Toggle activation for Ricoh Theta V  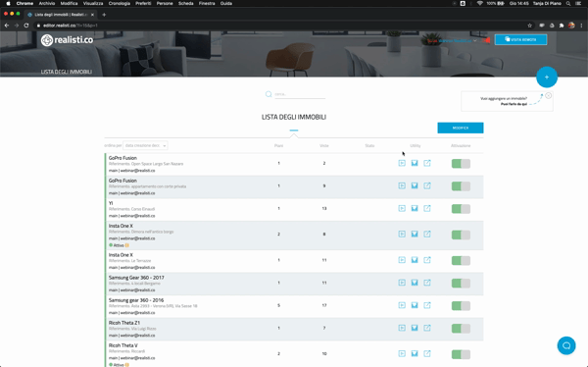click(x=461, y=354)
